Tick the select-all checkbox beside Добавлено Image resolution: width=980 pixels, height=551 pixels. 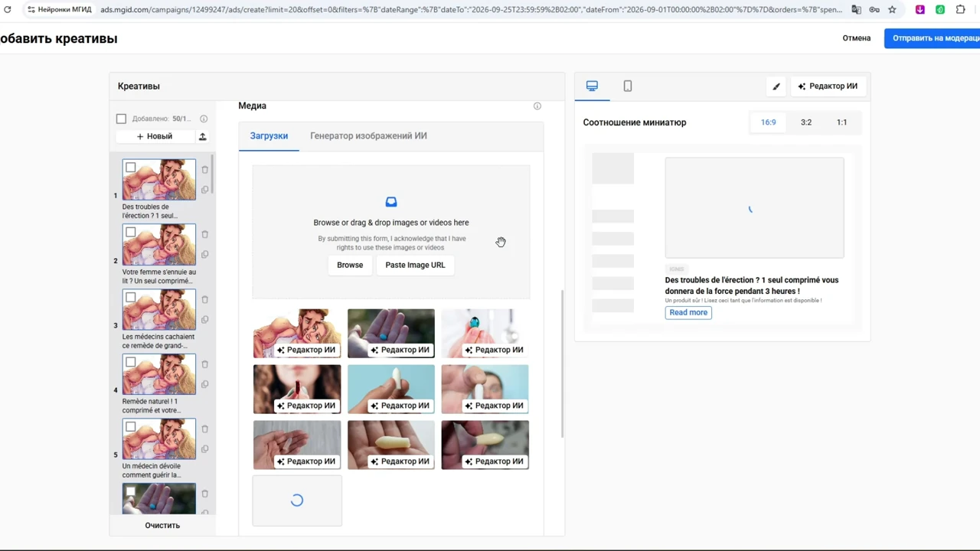click(121, 119)
